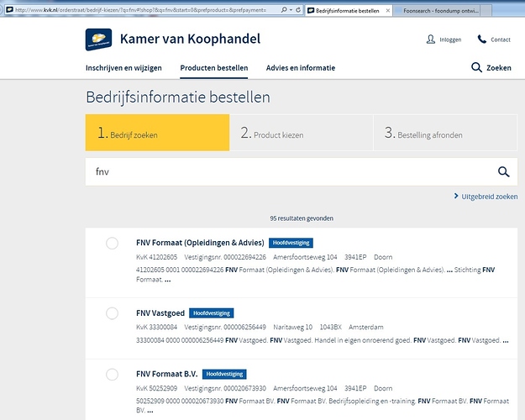Viewport: 525px width, 420px height.
Task: Click 'Vestigingsnr. 000006256449' text
Action: point(225,328)
